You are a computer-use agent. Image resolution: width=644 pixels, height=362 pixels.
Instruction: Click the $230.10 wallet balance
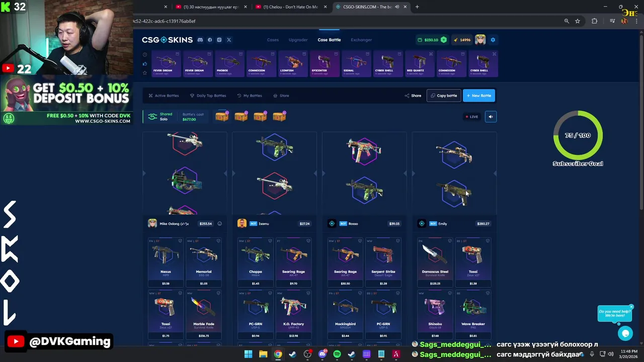[x=431, y=40]
